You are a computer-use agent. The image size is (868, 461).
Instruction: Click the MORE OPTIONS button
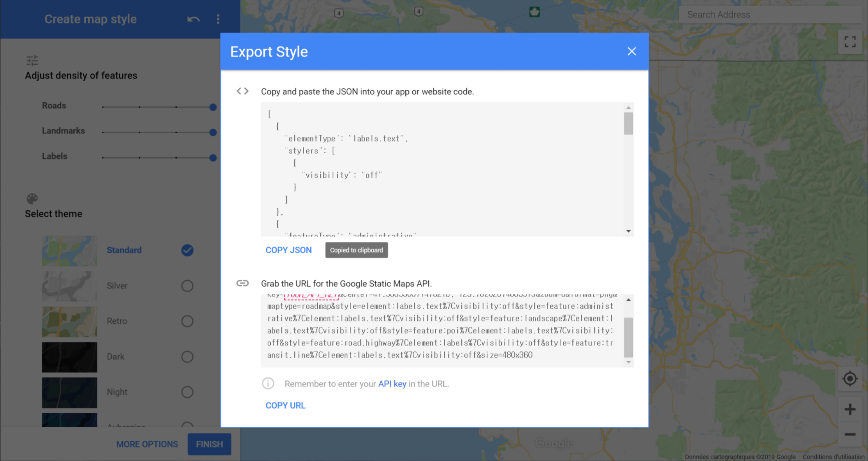[x=147, y=445]
